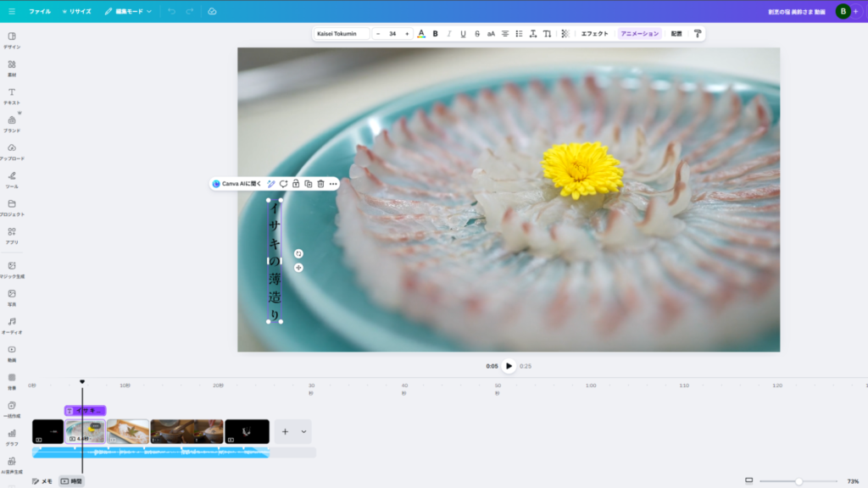
Task: Duplicate the text using the copy icon
Action: click(x=309, y=184)
